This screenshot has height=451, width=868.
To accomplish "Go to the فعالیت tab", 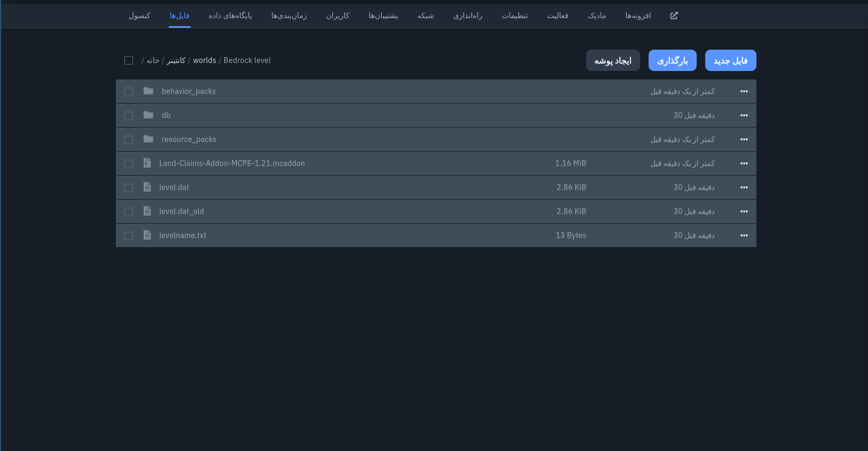I will (x=558, y=16).
